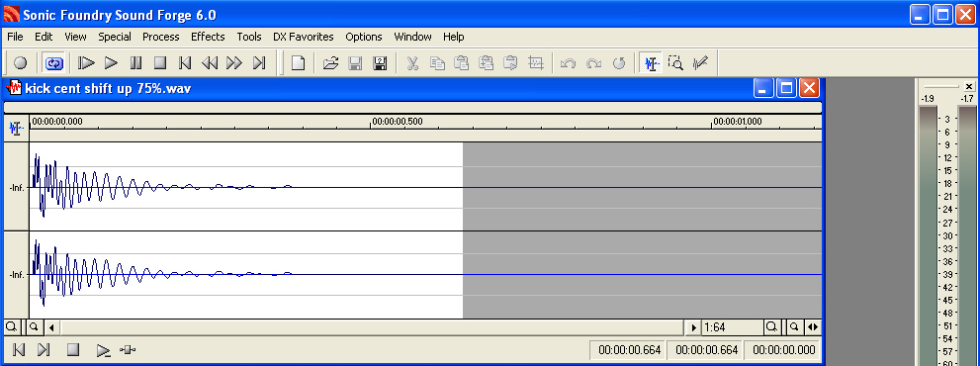
Task: Open the View menu
Action: [x=75, y=37]
